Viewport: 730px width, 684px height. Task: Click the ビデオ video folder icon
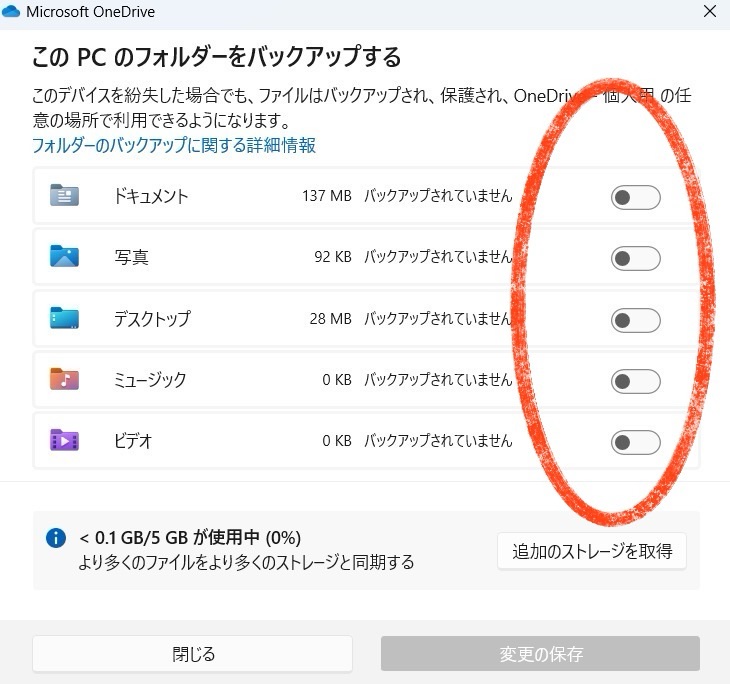point(64,441)
